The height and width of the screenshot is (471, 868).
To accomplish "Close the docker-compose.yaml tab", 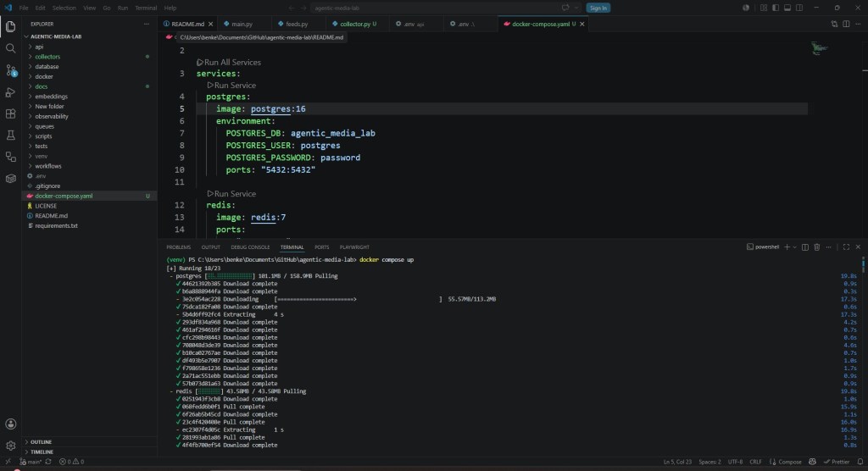I will [x=581, y=24].
